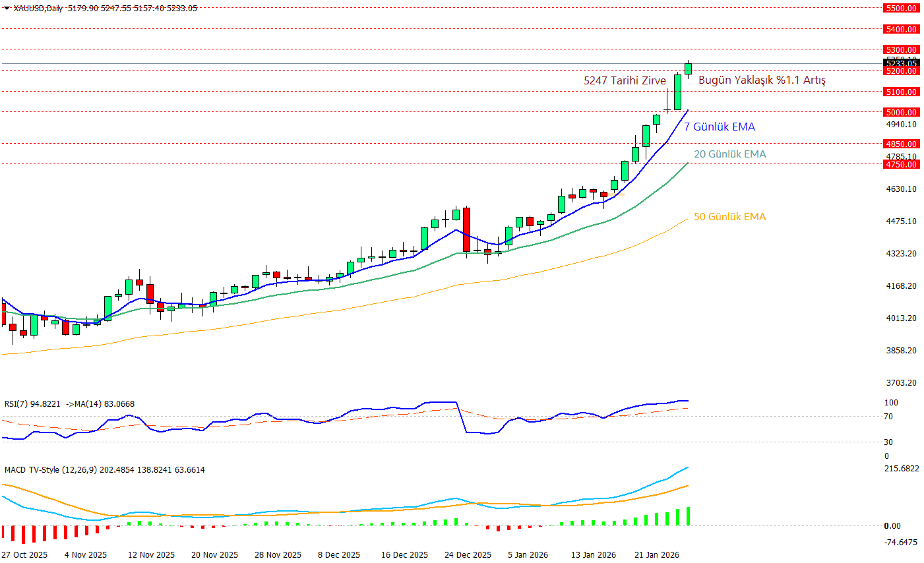Select the 5400.00 red price level label
Viewport: 924px width, 563px height.
coord(901,29)
